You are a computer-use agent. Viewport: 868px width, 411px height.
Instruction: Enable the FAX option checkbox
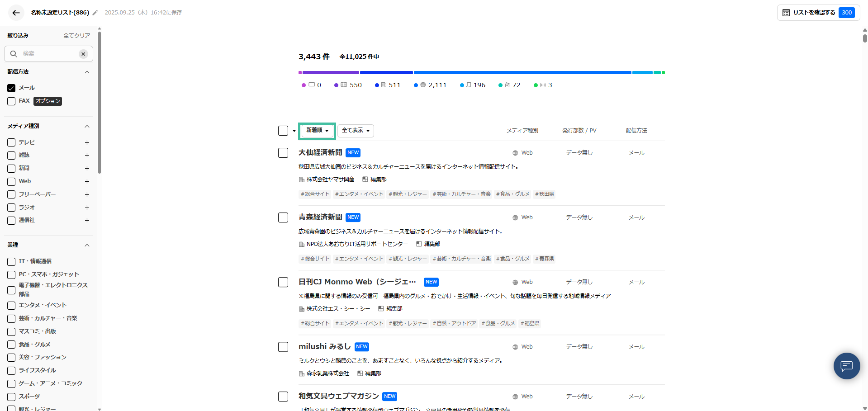[x=11, y=101]
